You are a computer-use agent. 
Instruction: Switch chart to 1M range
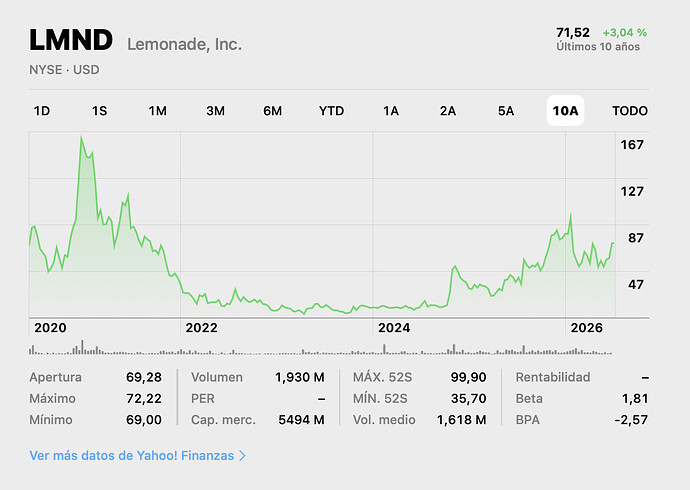(158, 111)
